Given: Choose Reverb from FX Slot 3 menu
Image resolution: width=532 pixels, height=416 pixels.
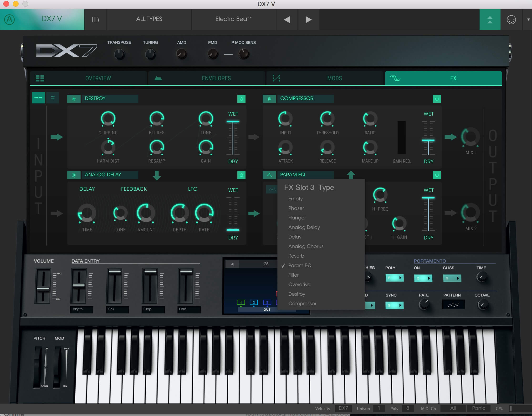Looking at the screenshot, I should (321, 256).
